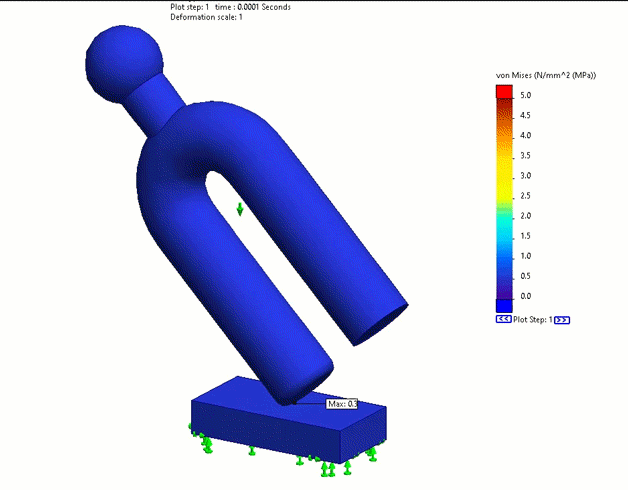
Task: Click the Plot Step: 1 label
Action: click(x=532, y=320)
